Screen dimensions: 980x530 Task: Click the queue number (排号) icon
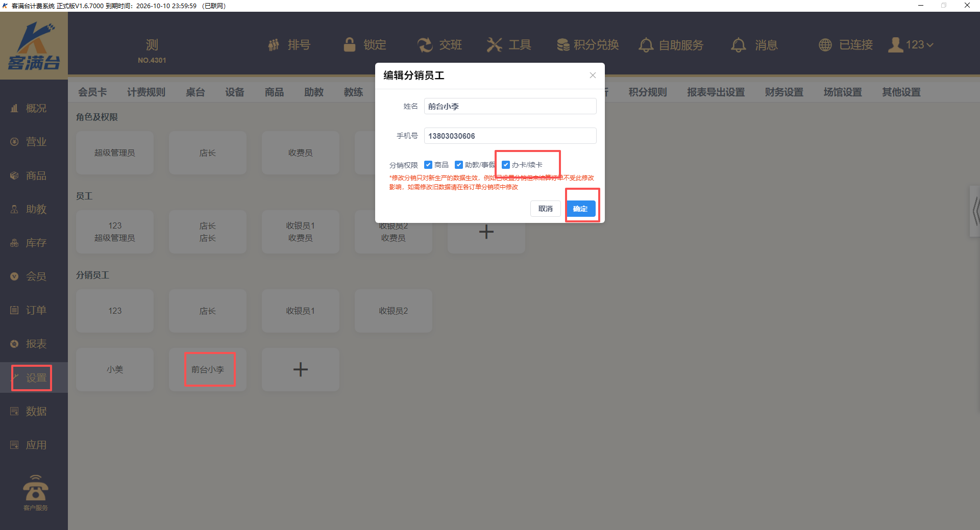[x=274, y=45]
